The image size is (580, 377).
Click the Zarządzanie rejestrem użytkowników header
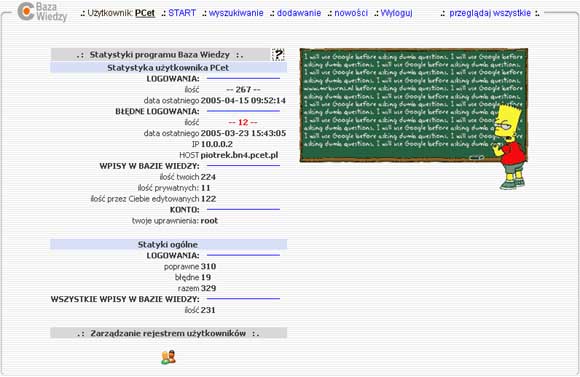pos(168,333)
